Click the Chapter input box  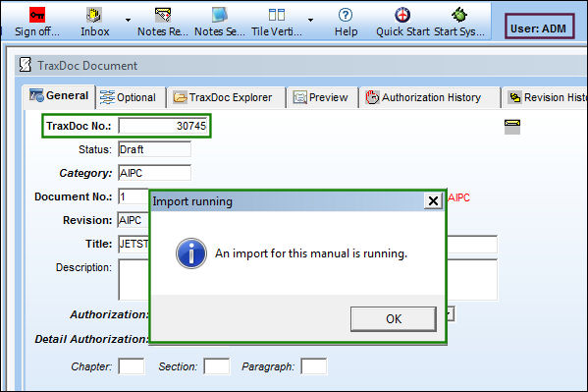coord(132,366)
